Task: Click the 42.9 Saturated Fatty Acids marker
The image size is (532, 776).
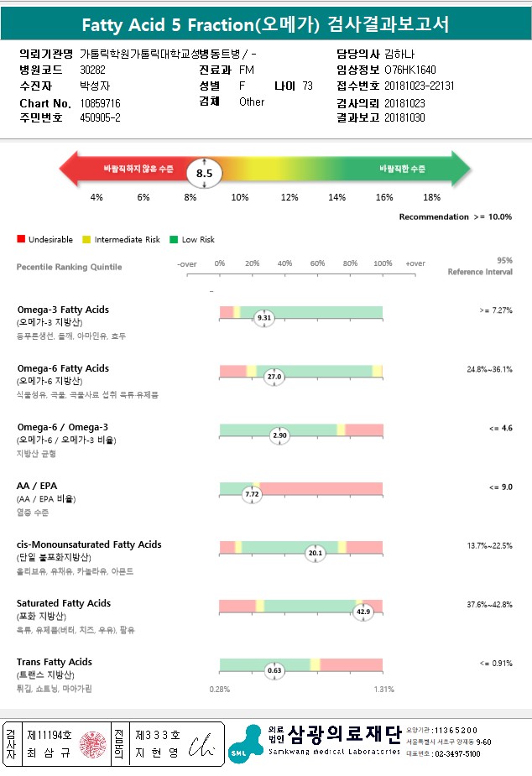Action: coord(363,612)
